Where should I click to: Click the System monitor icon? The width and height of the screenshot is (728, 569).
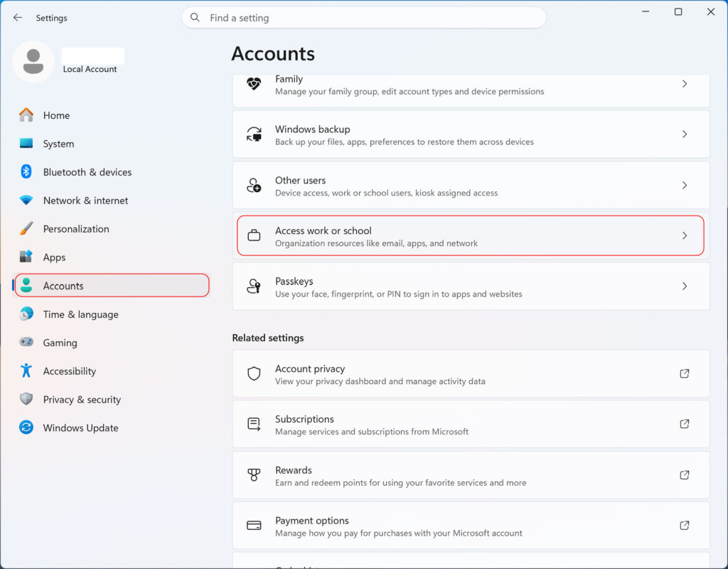pyautogui.click(x=26, y=144)
